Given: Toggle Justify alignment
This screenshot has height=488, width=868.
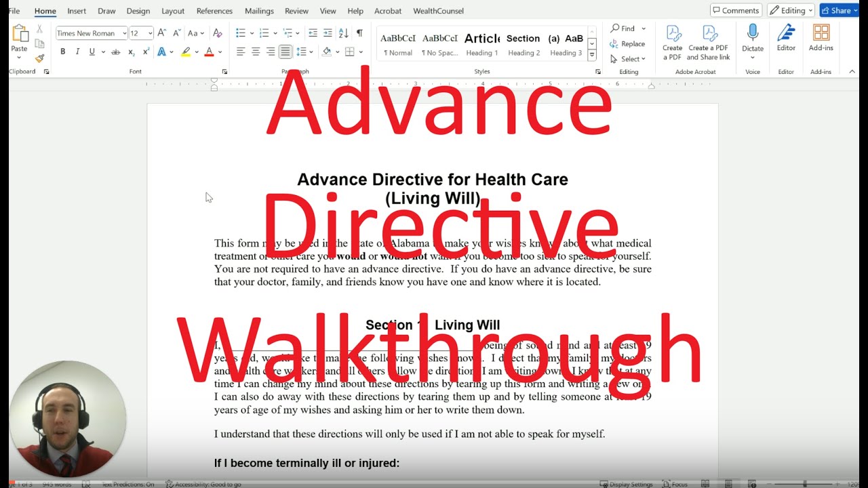Looking at the screenshot, I should click(285, 52).
